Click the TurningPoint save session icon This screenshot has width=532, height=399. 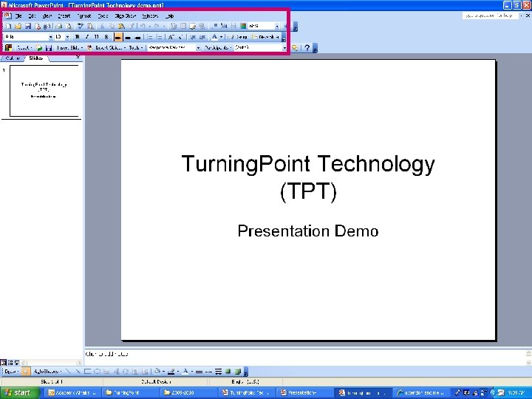point(49,48)
